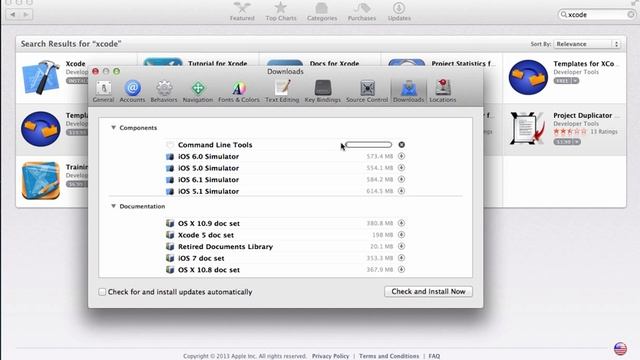Cancel the Command Line Tools download
The image size is (640, 360).
coord(402,144)
